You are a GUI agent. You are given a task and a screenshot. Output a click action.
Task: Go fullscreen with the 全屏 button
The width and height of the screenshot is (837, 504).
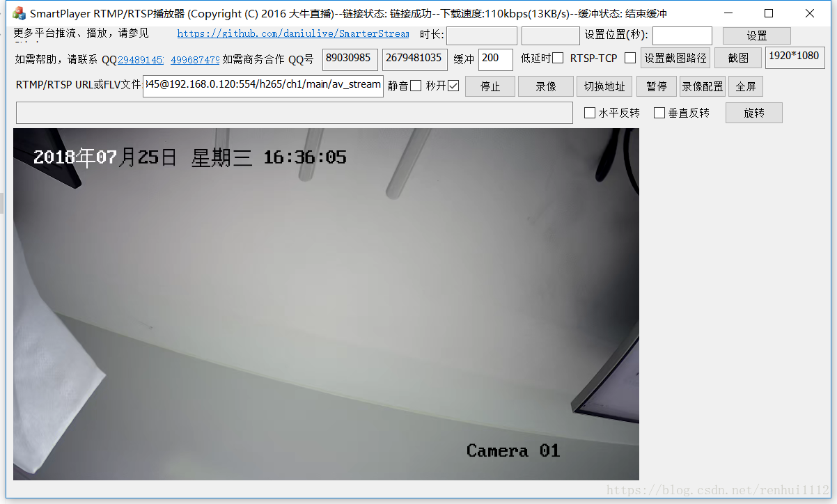[746, 86]
